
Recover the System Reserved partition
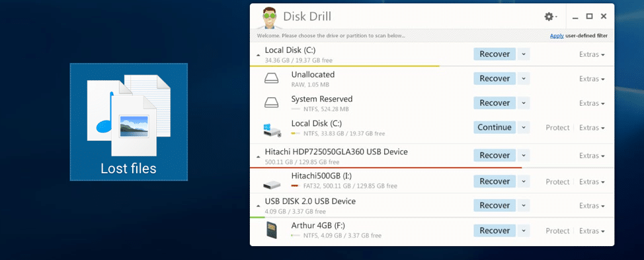[495, 103]
